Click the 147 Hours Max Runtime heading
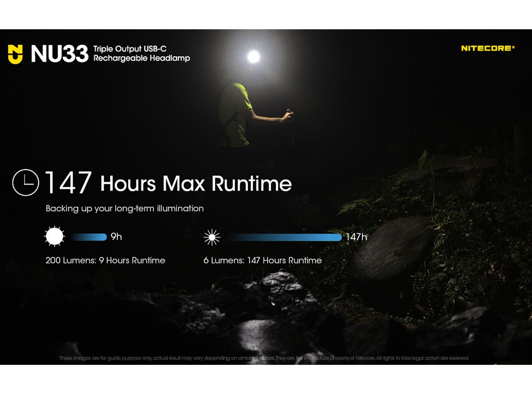The height and width of the screenshot is (399, 532). [x=168, y=183]
